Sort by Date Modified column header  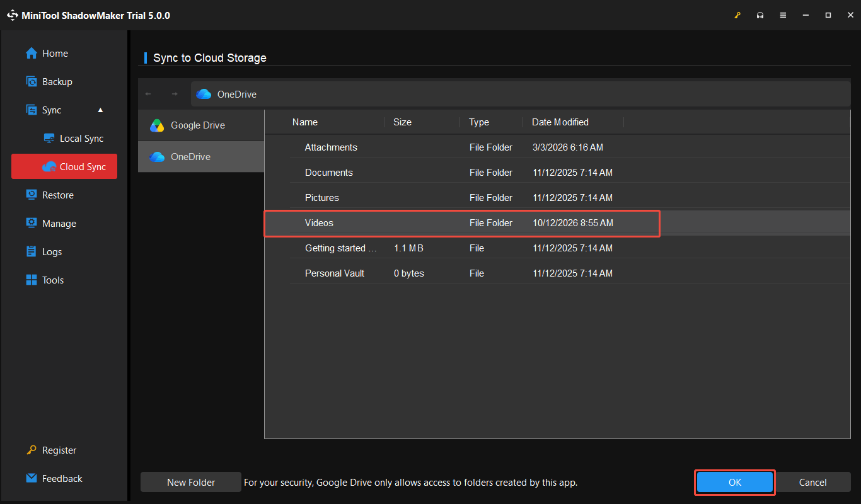tap(560, 122)
